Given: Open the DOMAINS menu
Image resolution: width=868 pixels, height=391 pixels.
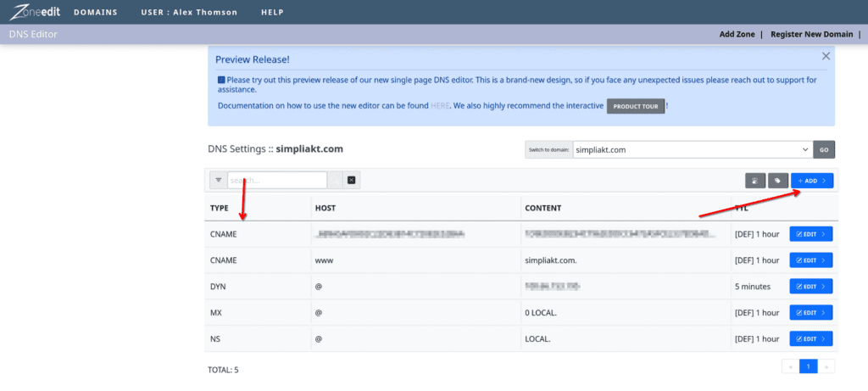Looking at the screenshot, I should pos(96,13).
